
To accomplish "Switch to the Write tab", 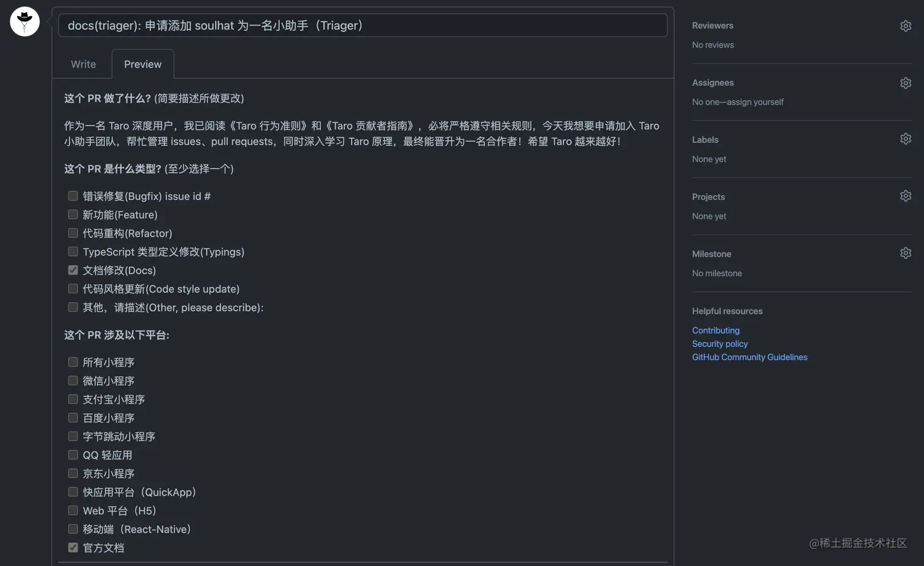I will point(83,64).
